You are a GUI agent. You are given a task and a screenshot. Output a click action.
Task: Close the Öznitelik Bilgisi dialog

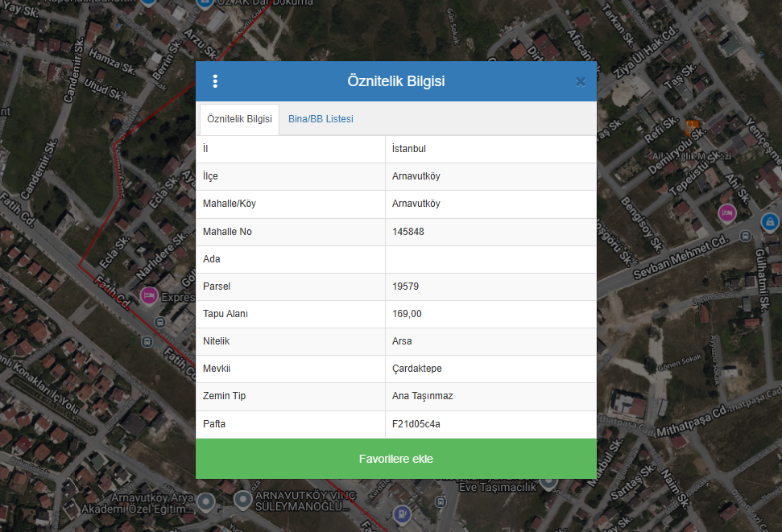coord(580,81)
